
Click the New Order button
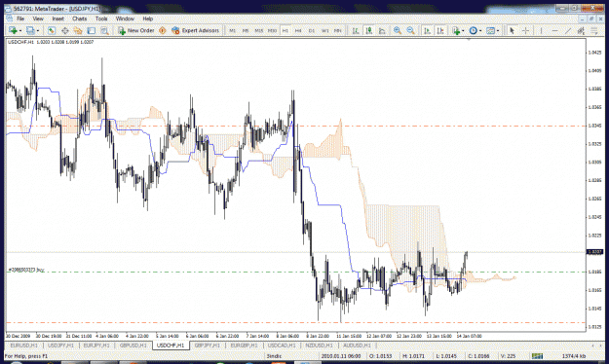click(x=136, y=30)
